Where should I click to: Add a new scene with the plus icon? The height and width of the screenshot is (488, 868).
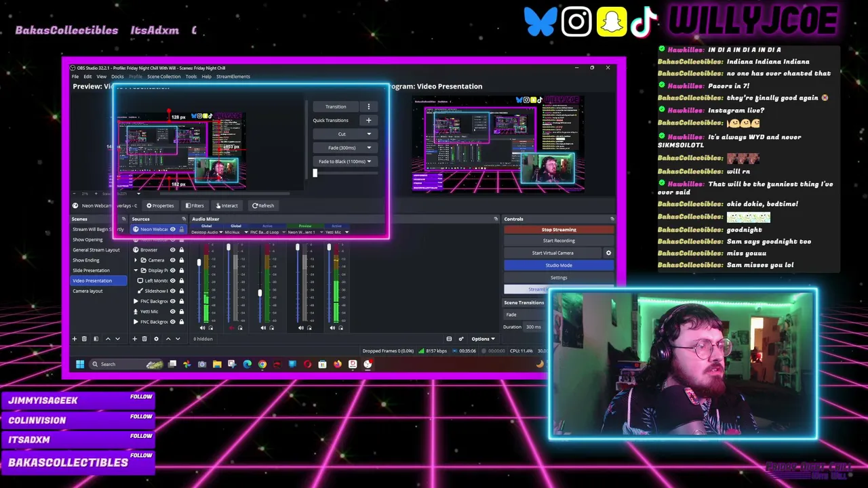[x=75, y=339]
